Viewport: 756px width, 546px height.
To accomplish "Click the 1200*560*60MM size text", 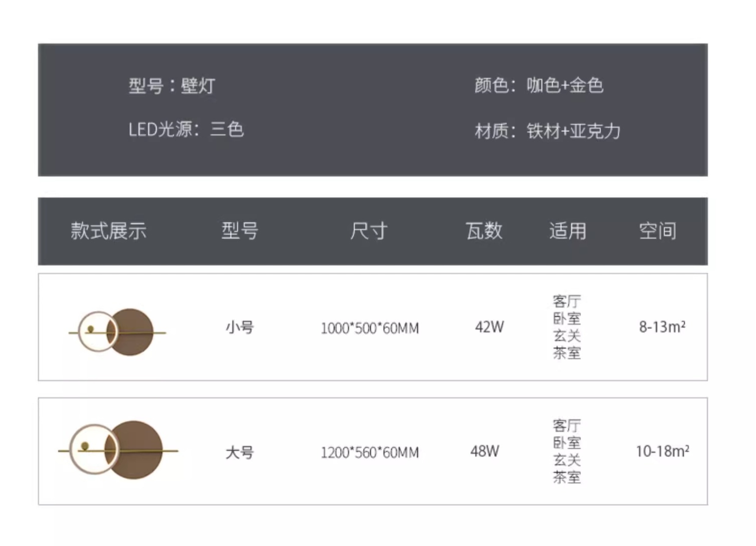I will point(370,453).
